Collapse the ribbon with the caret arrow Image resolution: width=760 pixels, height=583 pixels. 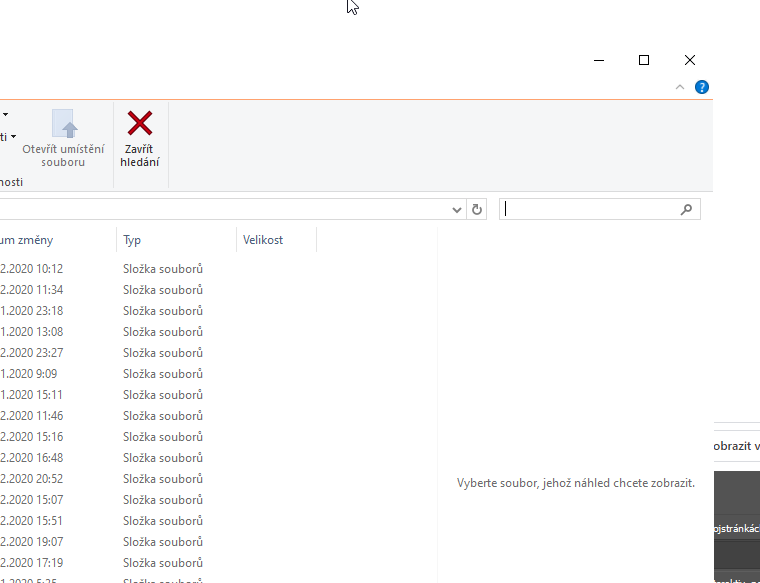click(680, 87)
